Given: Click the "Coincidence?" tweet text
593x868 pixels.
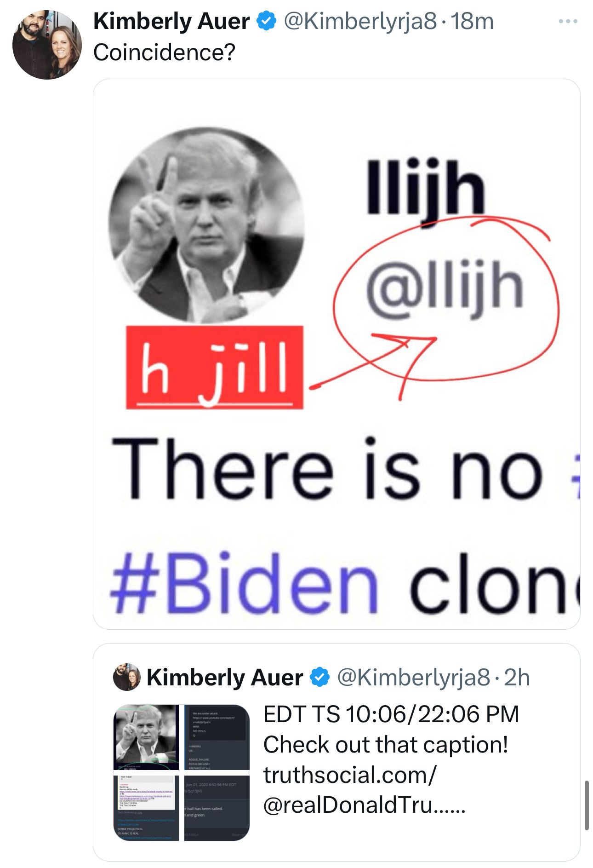Looking at the screenshot, I should tap(164, 52).
